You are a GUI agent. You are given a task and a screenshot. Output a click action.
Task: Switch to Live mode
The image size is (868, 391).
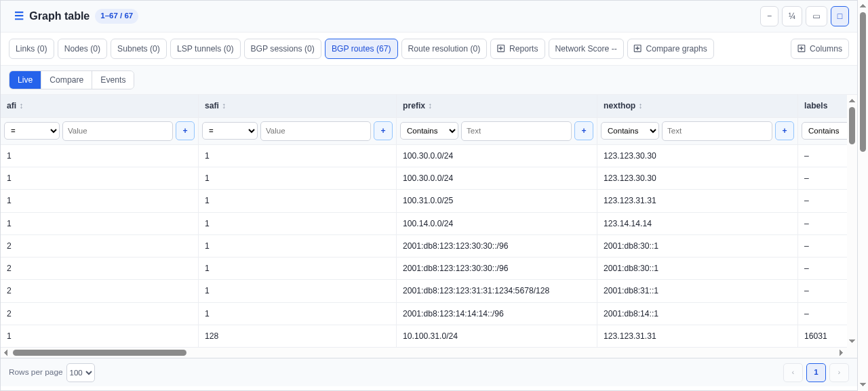point(25,80)
